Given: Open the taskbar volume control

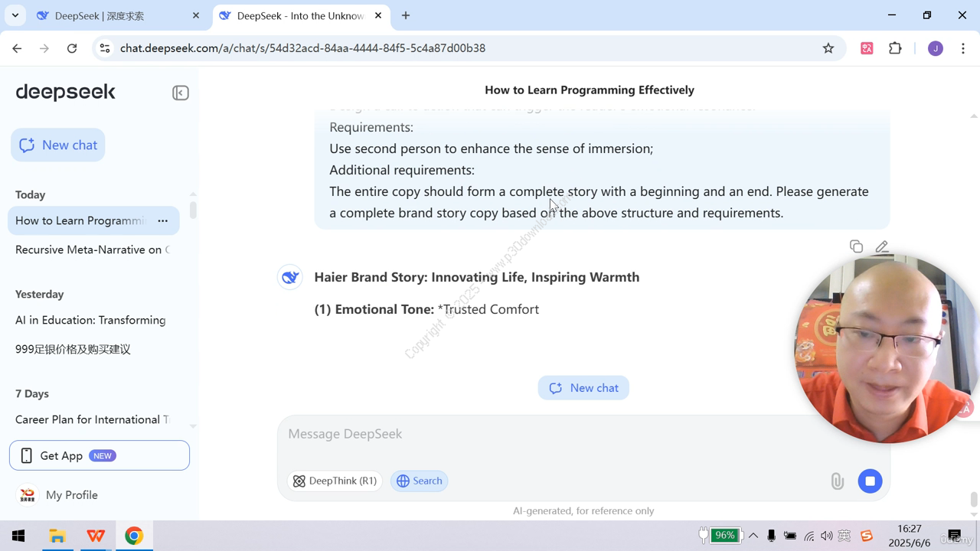Looking at the screenshot, I should tap(827, 536).
